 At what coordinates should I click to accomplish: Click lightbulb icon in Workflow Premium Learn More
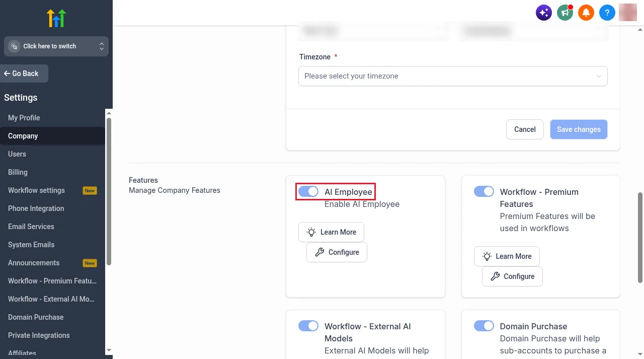coord(487,256)
